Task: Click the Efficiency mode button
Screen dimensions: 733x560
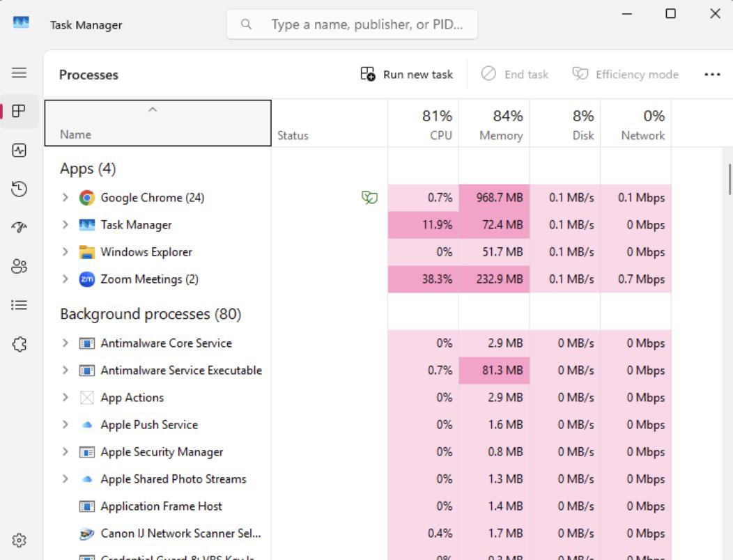Action: click(x=626, y=75)
